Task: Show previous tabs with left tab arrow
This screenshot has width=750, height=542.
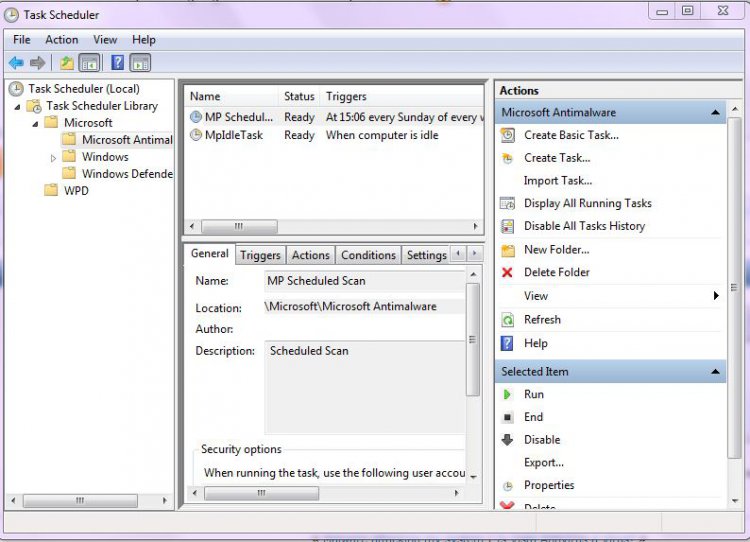Action: pyautogui.click(x=458, y=253)
